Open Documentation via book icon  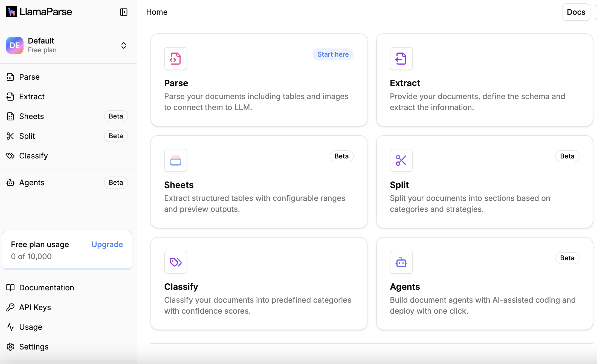click(x=10, y=288)
